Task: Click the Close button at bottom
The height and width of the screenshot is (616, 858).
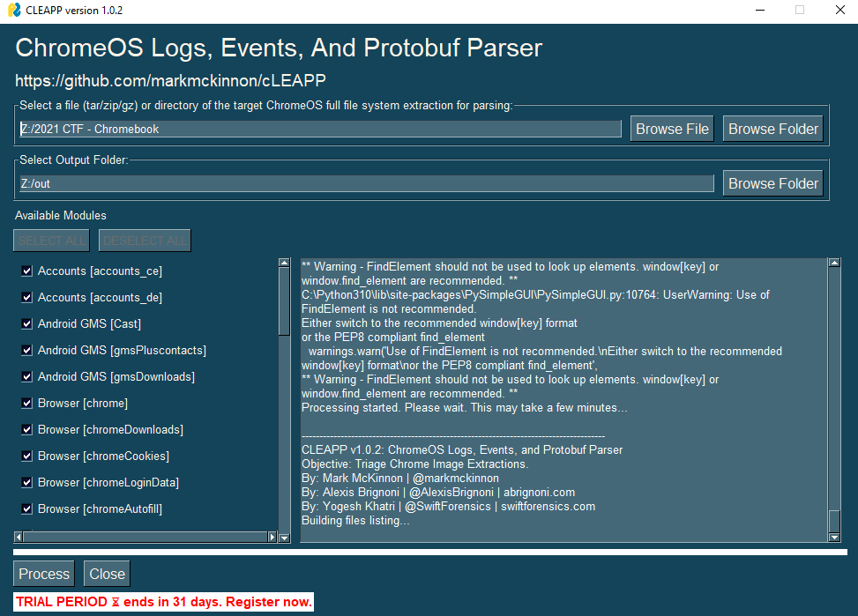Action: [107, 574]
